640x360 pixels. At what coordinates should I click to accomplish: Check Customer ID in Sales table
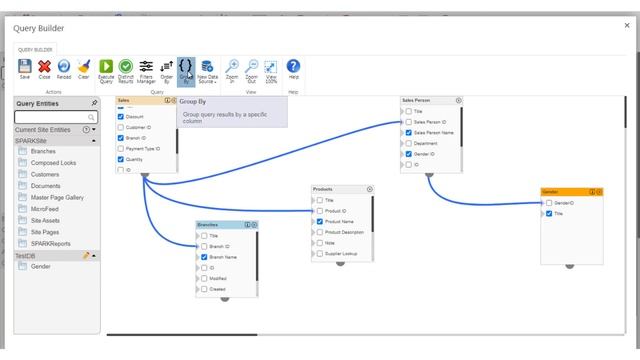120,127
